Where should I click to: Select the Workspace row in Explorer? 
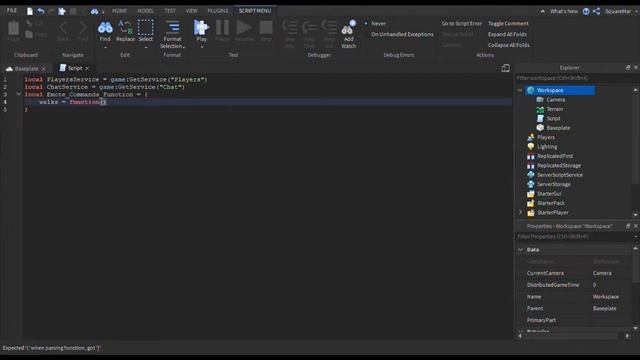coord(560,90)
